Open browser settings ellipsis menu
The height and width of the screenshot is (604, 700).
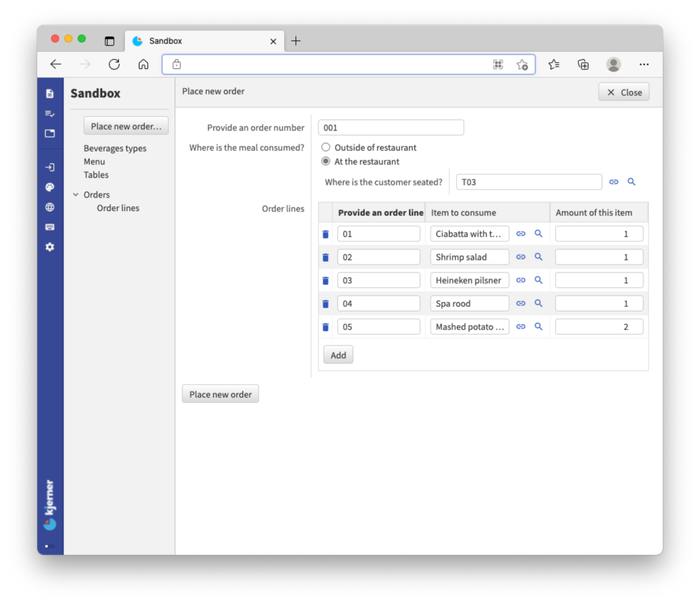644,64
